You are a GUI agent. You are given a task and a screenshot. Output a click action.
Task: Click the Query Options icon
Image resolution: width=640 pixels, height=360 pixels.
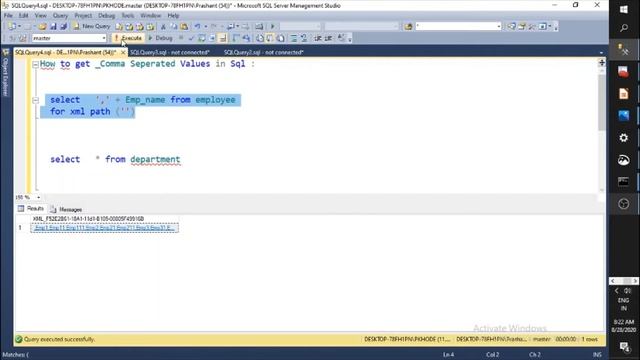[x=212, y=38]
